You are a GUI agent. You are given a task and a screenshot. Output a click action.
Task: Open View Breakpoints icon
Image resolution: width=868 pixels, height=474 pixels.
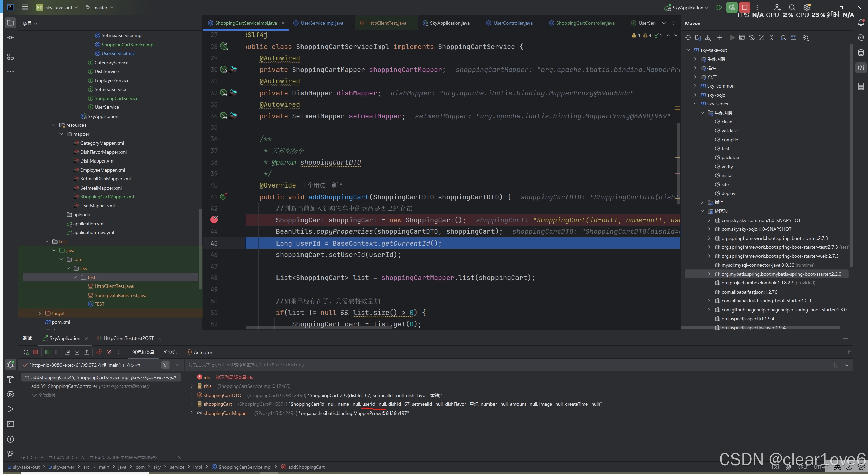(99, 352)
